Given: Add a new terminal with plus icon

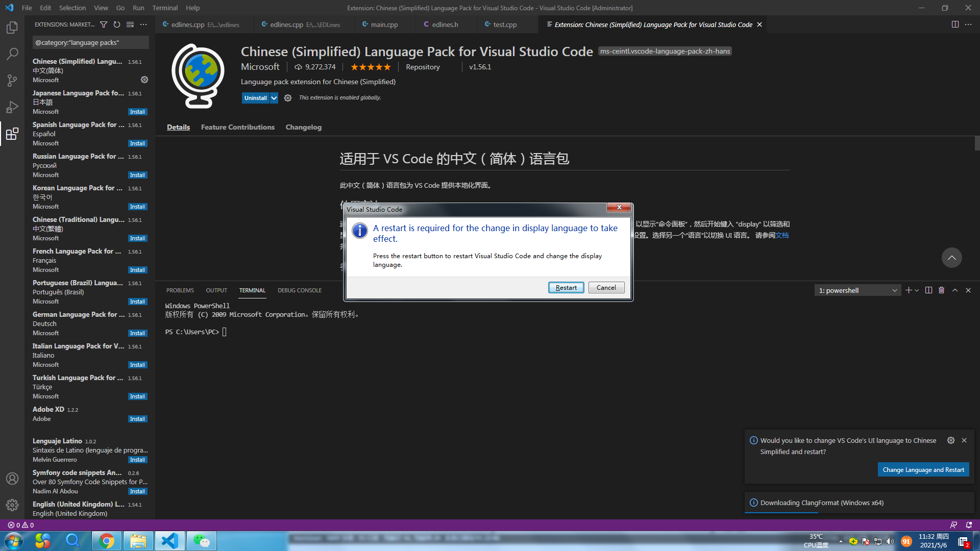Looking at the screenshot, I should [x=909, y=290].
